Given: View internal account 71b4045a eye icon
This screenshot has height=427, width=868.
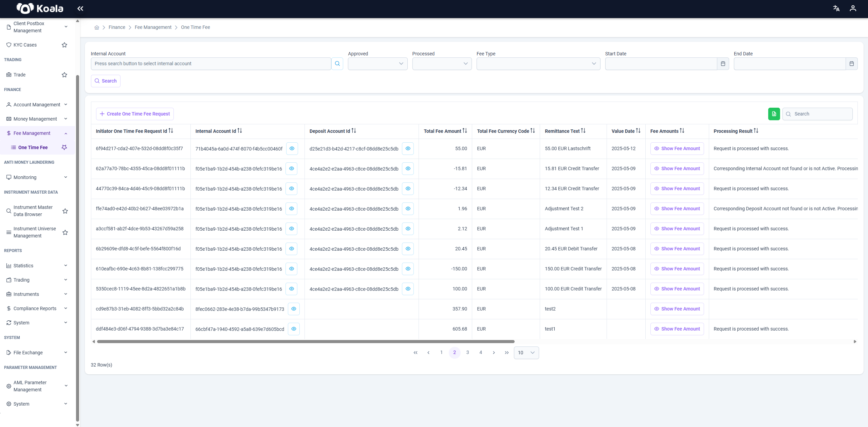Looking at the screenshot, I should (292, 148).
